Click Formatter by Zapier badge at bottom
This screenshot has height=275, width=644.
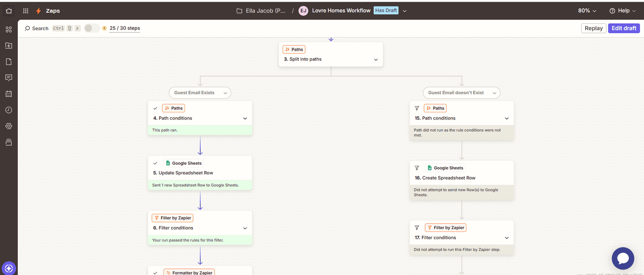189,272
